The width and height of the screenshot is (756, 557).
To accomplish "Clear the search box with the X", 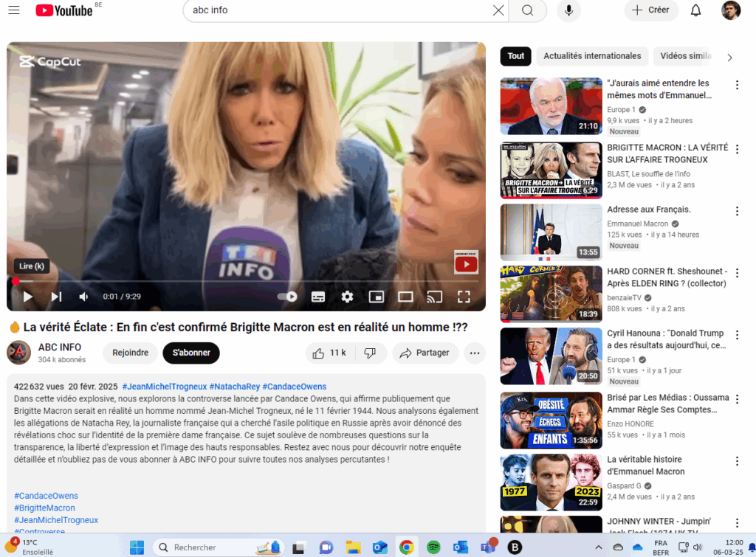I will point(498,10).
